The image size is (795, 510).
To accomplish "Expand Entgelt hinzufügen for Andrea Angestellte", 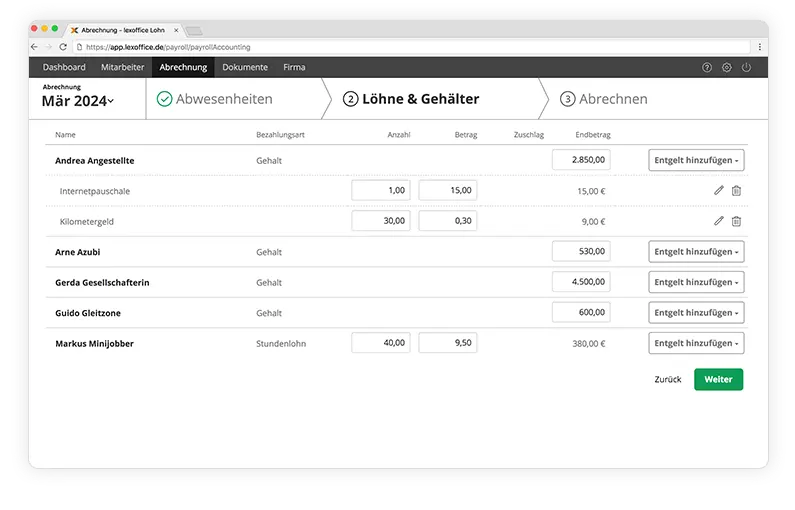I will [696, 160].
